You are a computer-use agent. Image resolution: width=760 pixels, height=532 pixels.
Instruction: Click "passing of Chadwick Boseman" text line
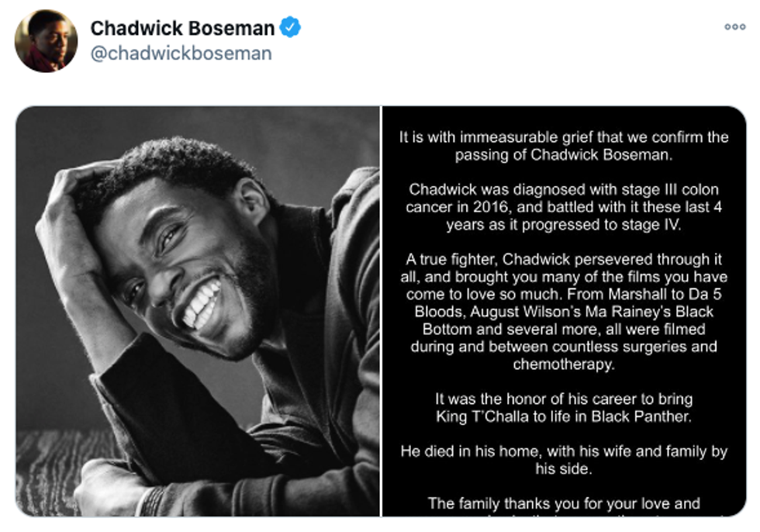click(x=564, y=154)
